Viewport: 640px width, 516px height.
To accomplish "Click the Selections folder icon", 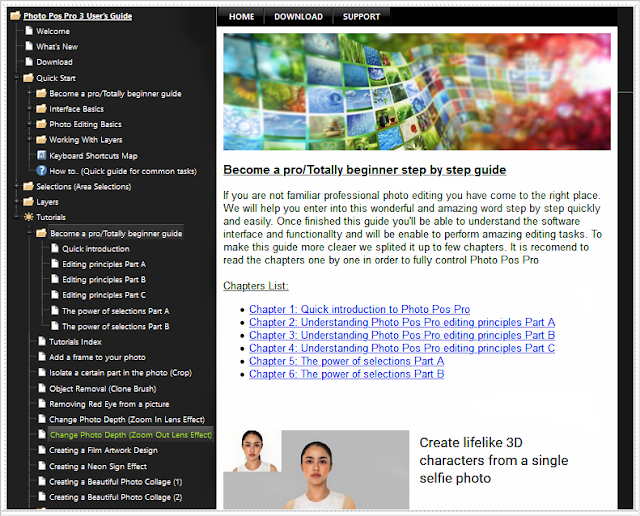I will (x=28, y=186).
